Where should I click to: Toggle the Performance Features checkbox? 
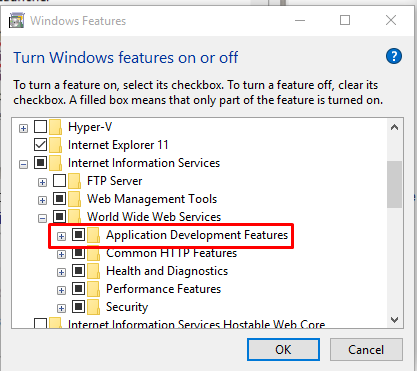pyautogui.click(x=79, y=289)
